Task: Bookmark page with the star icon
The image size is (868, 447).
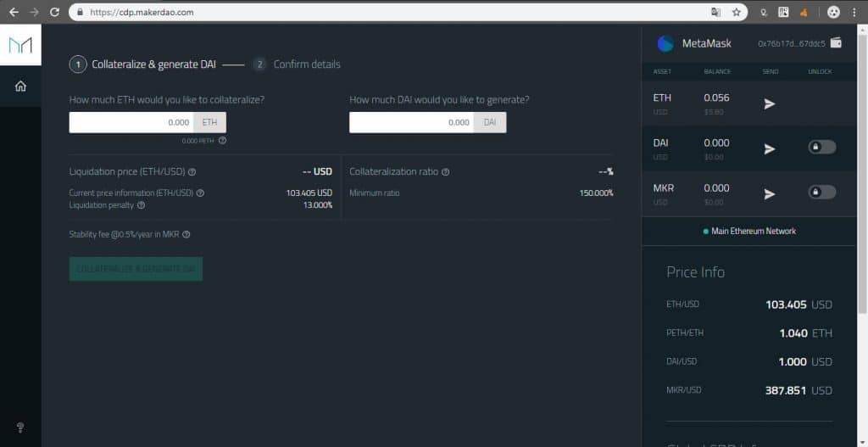Action: 737,12
